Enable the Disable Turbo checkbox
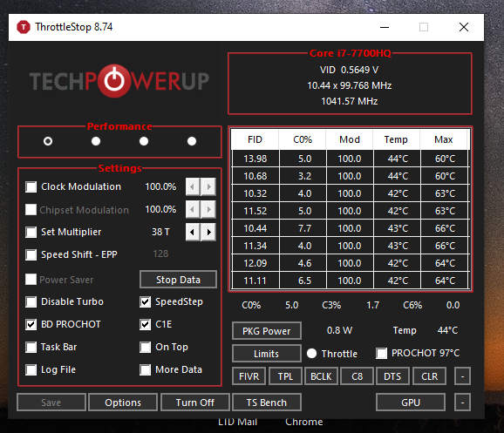The image size is (504, 433). (x=31, y=302)
